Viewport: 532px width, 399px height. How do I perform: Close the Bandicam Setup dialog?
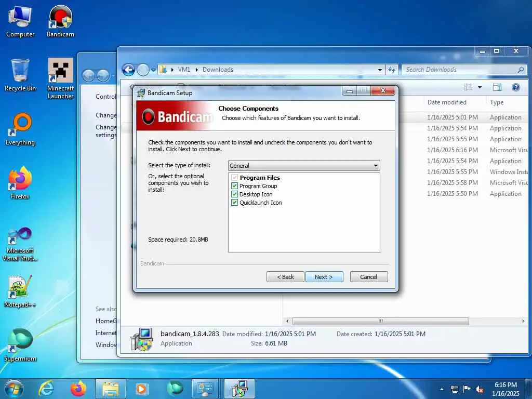[x=383, y=90]
